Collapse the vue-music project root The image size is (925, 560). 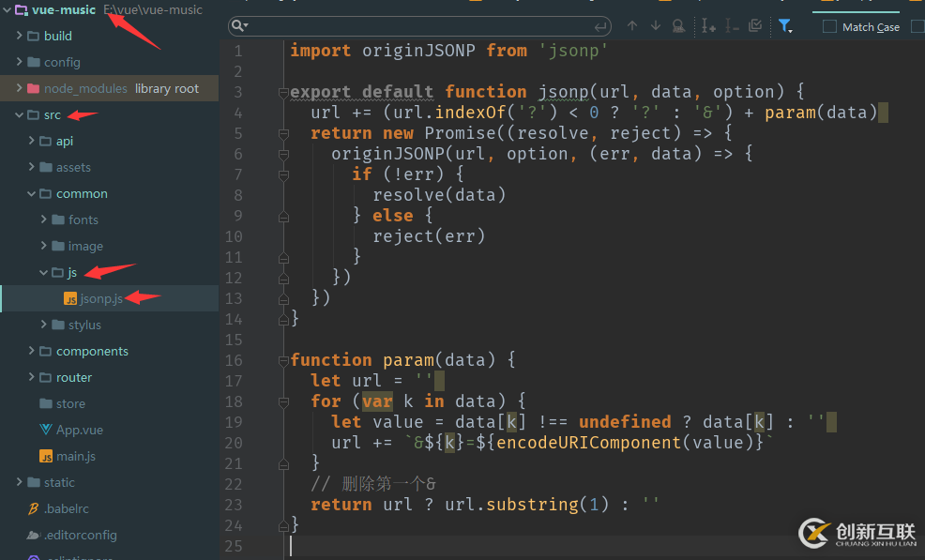coord(8,9)
